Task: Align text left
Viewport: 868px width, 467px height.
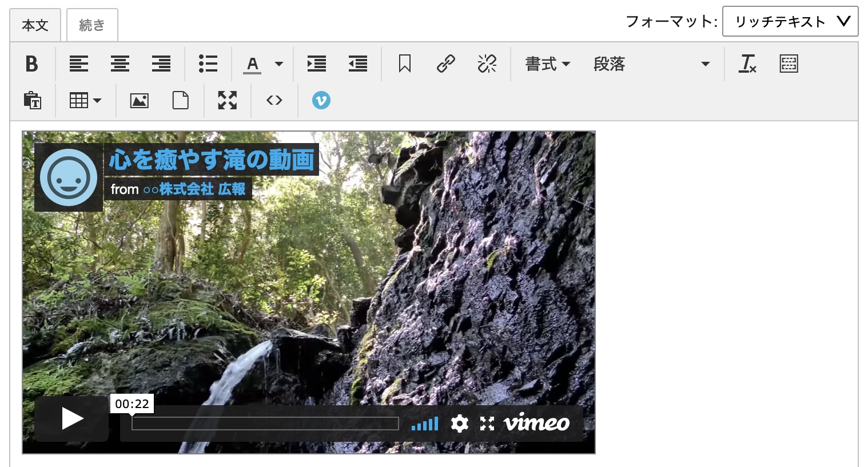Action: click(x=79, y=64)
